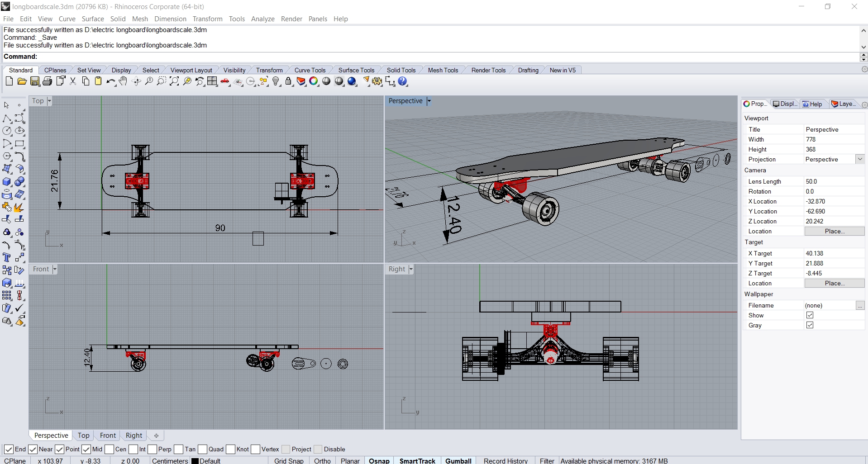Select the Pan hand tool
Image resolution: width=868 pixels, height=464 pixels.
click(x=123, y=81)
